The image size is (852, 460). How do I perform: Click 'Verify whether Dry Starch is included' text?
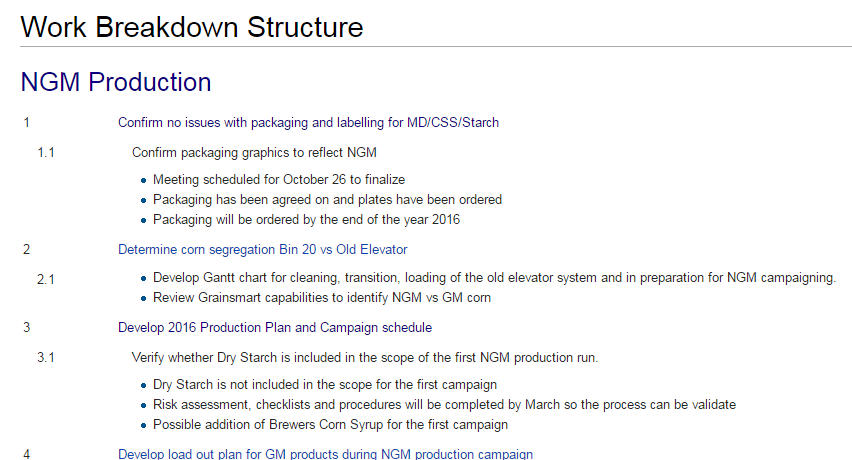pos(365,358)
